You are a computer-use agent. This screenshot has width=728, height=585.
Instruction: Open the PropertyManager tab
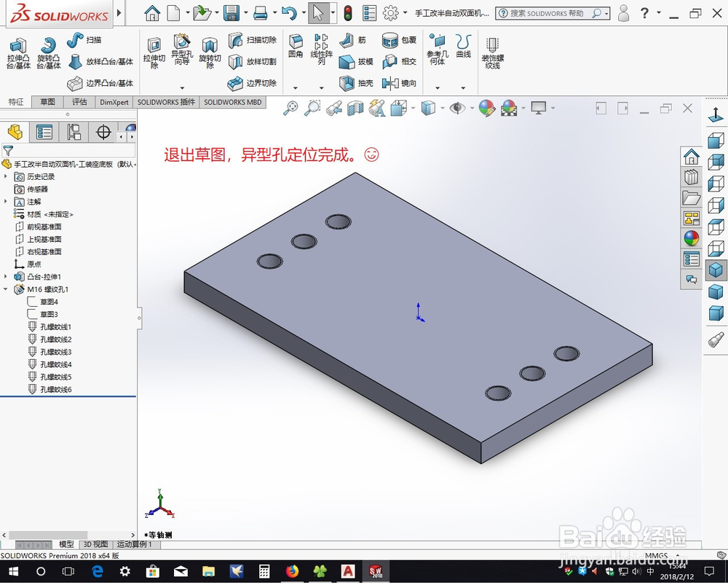(x=44, y=133)
